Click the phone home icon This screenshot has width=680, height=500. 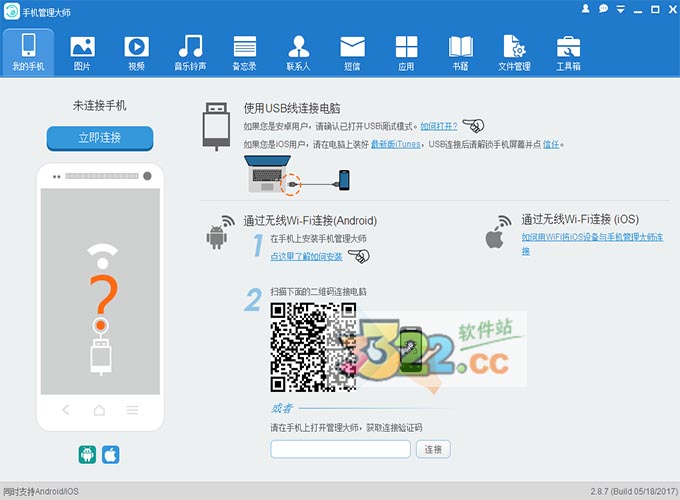[x=99, y=409]
